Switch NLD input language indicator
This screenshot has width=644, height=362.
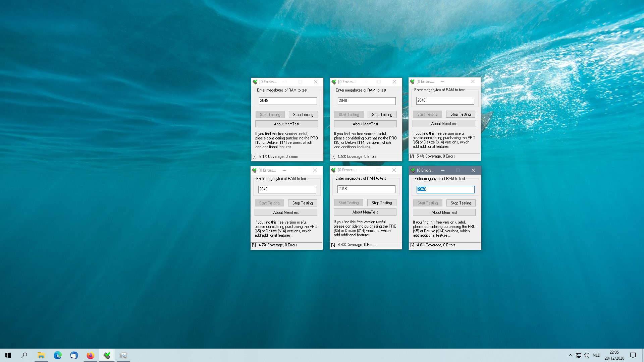(596, 355)
